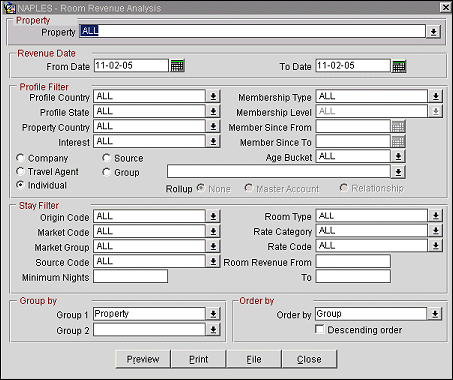Image resolution: width=453 pixels, height=380 pixels.
Task: Click the Rate Code arrow icon
Action: click(435, 246)
